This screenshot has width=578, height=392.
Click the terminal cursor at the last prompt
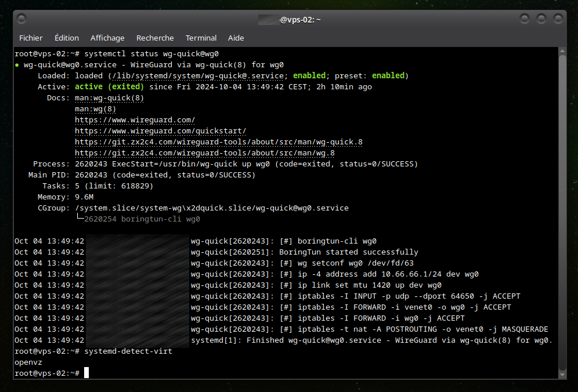pyautogui.click(x=86, y=373)
